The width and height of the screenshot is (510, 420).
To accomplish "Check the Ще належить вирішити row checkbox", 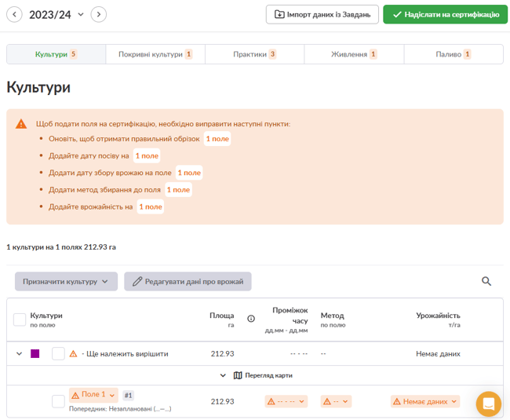I will tap(58, 354).
